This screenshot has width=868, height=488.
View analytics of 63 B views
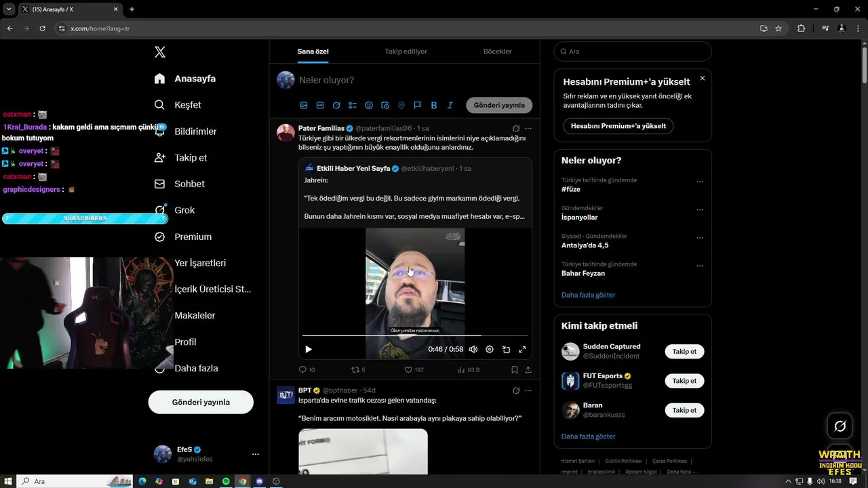pyautogui.click(x=469, y=370)
